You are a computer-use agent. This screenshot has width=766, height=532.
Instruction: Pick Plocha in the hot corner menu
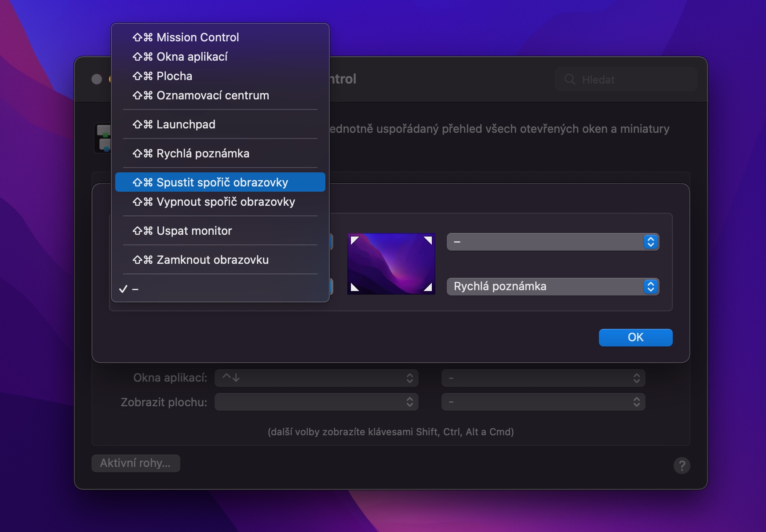pyautogui.click(x=220, y=76)
